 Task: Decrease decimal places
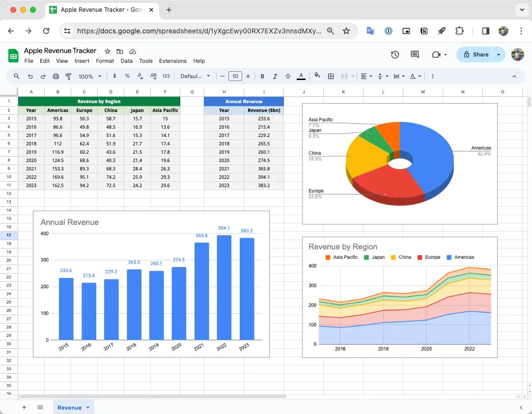tap(140, 76)
